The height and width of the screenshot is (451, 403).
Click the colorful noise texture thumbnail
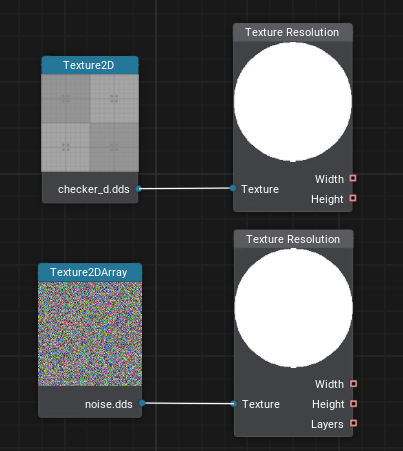point(90,334)
